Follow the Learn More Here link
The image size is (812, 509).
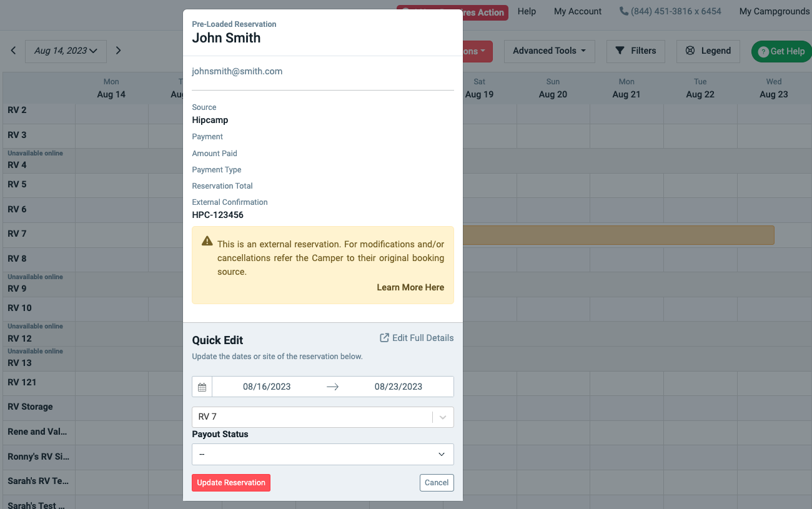[410, 287]
